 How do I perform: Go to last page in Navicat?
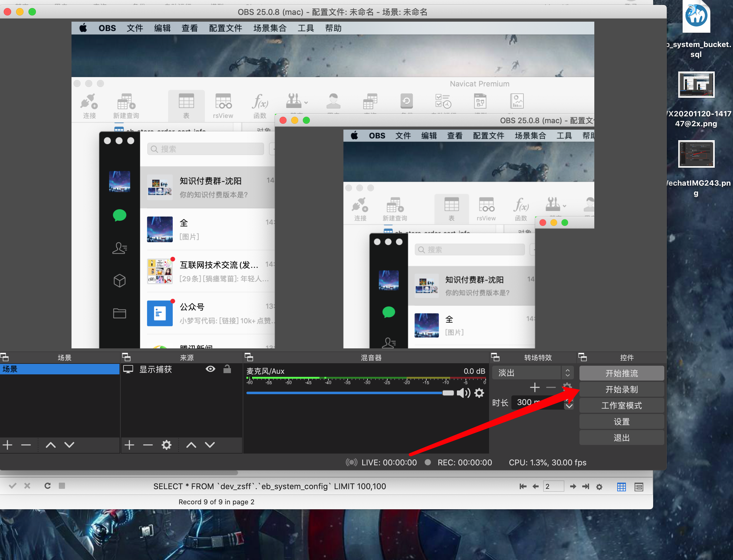click(x=586, y=487)
